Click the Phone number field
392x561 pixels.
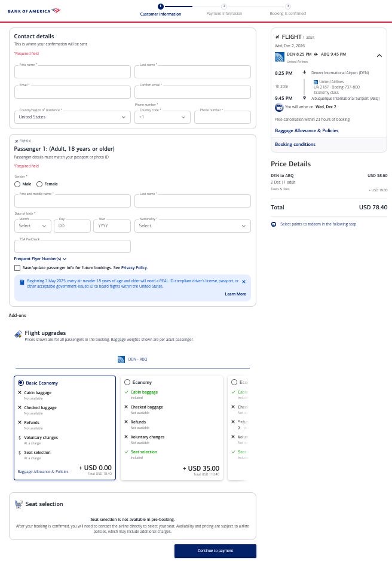point(223,117)
